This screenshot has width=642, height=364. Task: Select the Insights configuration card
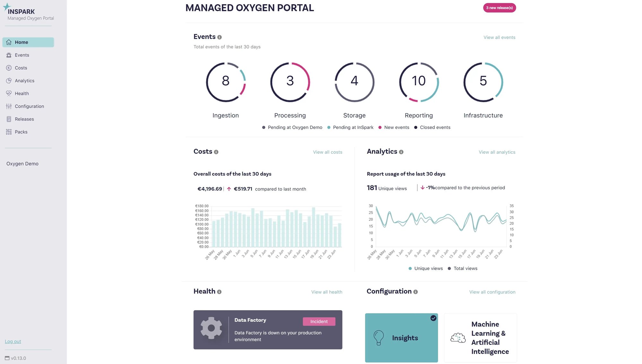tap(401, 338)
